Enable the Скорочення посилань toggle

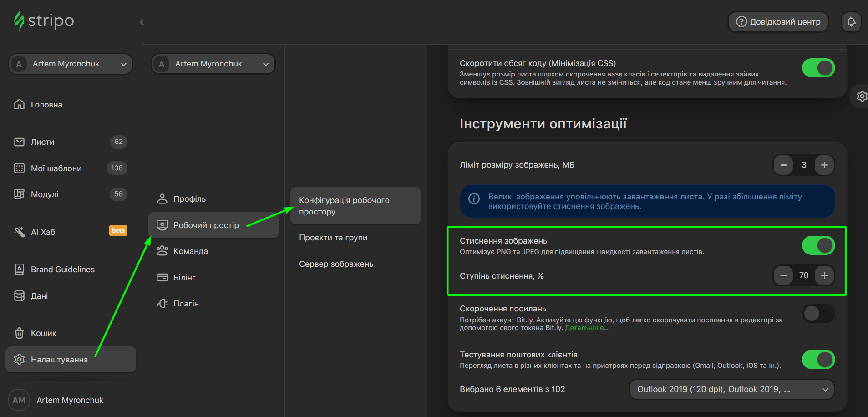coord(818,313)
